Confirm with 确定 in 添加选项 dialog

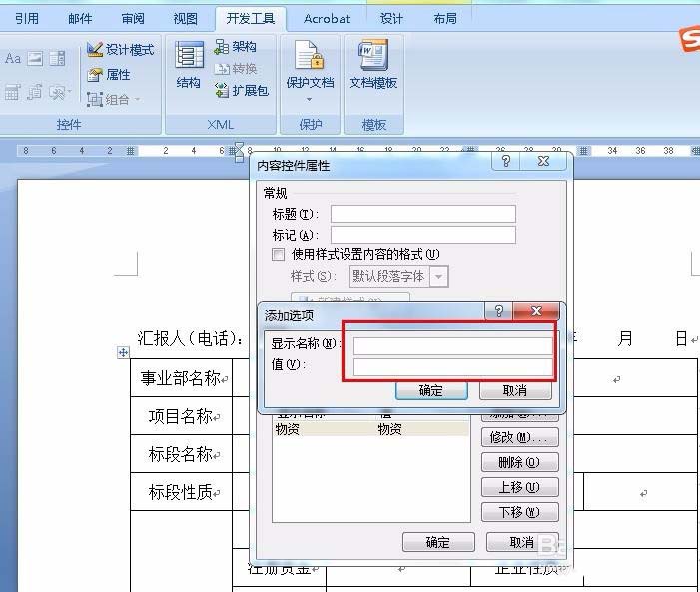point(431,391)
